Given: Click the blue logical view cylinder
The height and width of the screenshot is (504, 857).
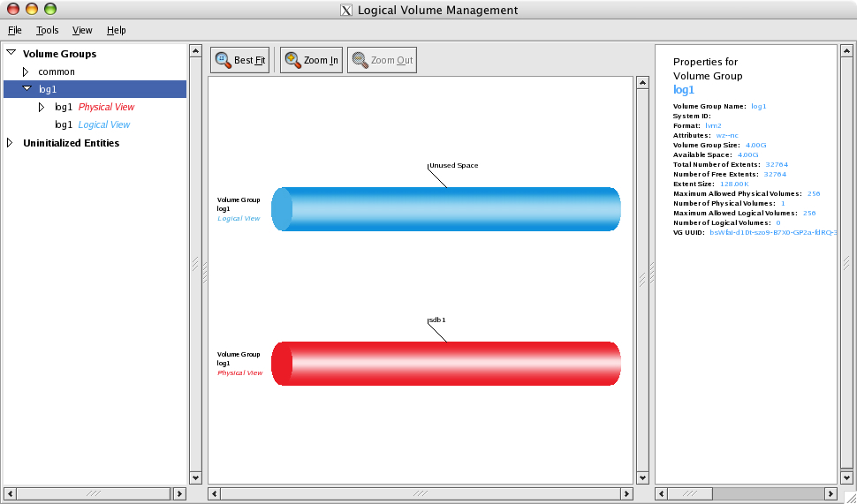Looking at the screenshot, I should click(446, 209).
